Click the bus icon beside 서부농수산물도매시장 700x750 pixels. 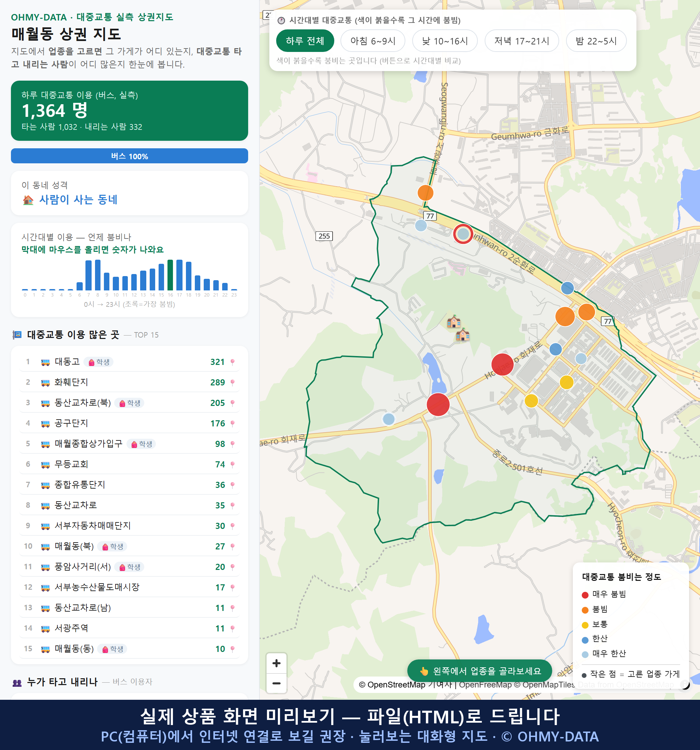[45, 588]
